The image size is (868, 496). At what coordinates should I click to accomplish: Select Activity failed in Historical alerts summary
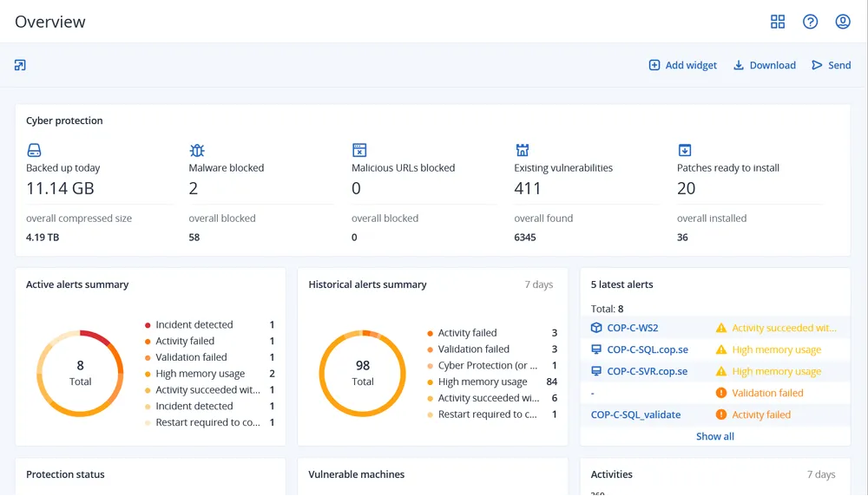pyautogui.click(x=492, y=333)
